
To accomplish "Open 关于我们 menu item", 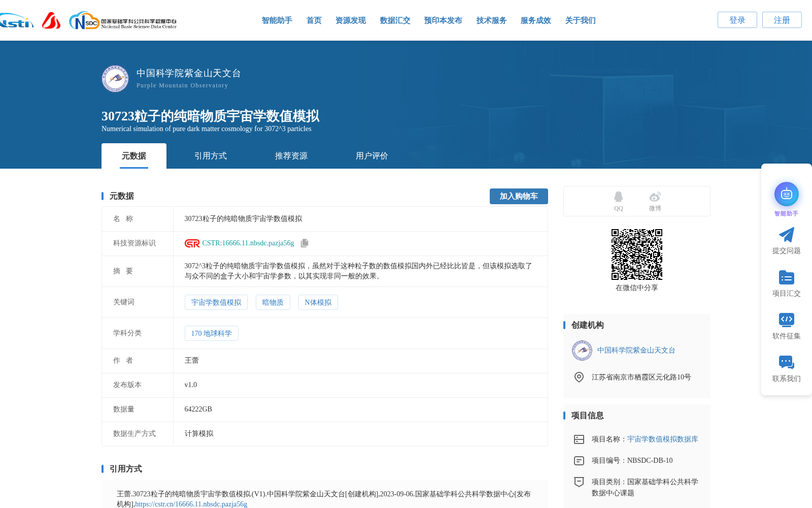I will click(x=581, y=20).
